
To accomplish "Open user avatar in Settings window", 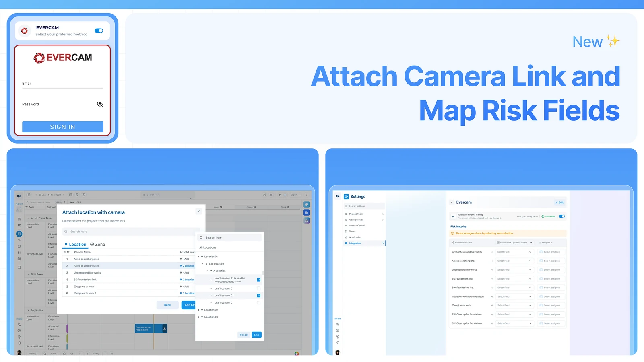I will pyautogui.click(x=338, y=352).
